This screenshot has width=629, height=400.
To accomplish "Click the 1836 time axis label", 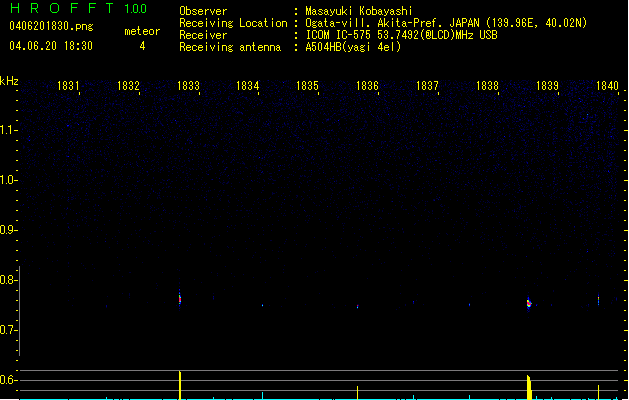I will coord(367,86).
